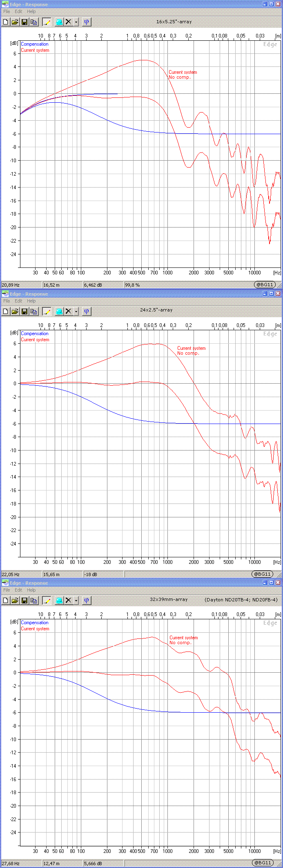Click Save floppy icon in 24x2.5"-array window
This screenshot has width=283, height=868.
tap(25, 311)
